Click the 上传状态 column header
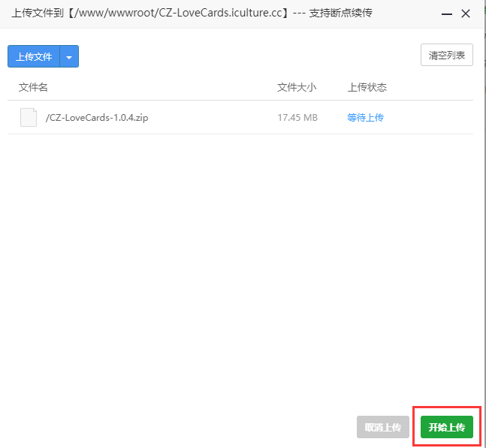 point(367,87)
